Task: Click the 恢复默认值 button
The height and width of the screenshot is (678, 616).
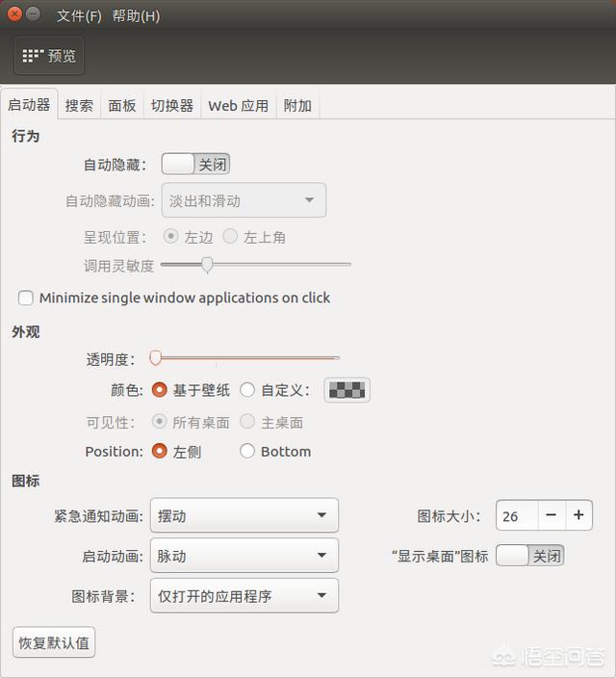Action: 54,642
